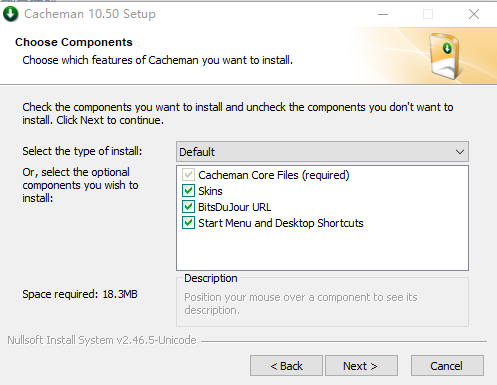This screenshot has width=497, height=385.
Task: Click the green Cacheman installer title icon
Action: click(11, 14)
